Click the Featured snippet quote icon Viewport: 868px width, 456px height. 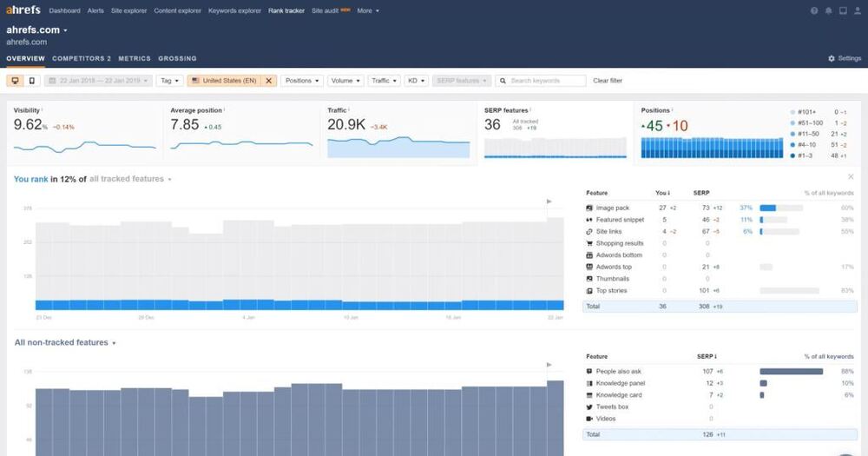589,220
